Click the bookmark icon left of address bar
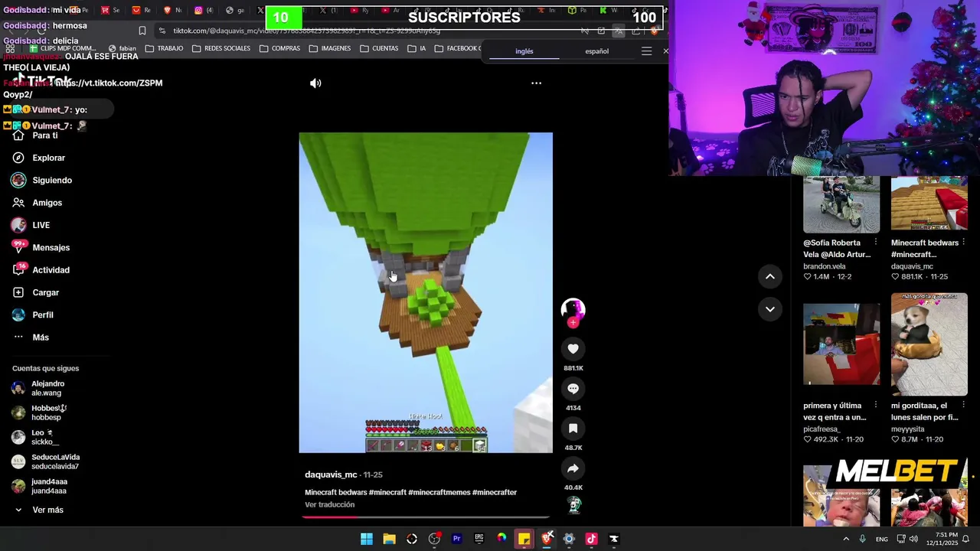The width and height of the screenshot is (980, 551). click(x=142, y=31)
